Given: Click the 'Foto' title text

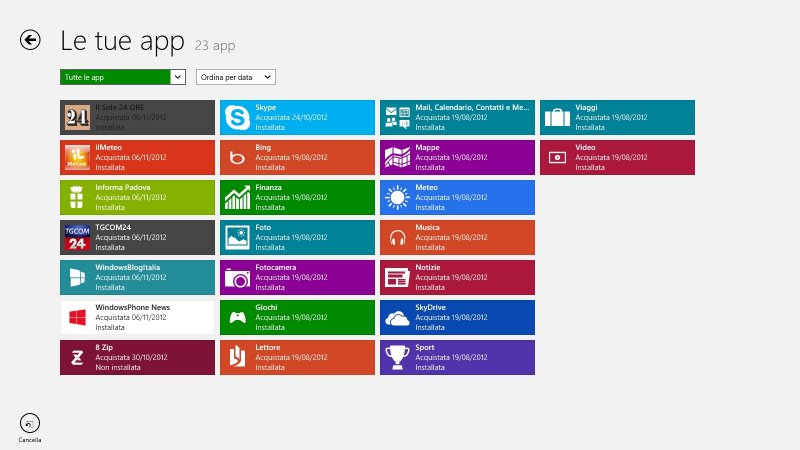Looking at the screenshot, I should pos(263,228).
